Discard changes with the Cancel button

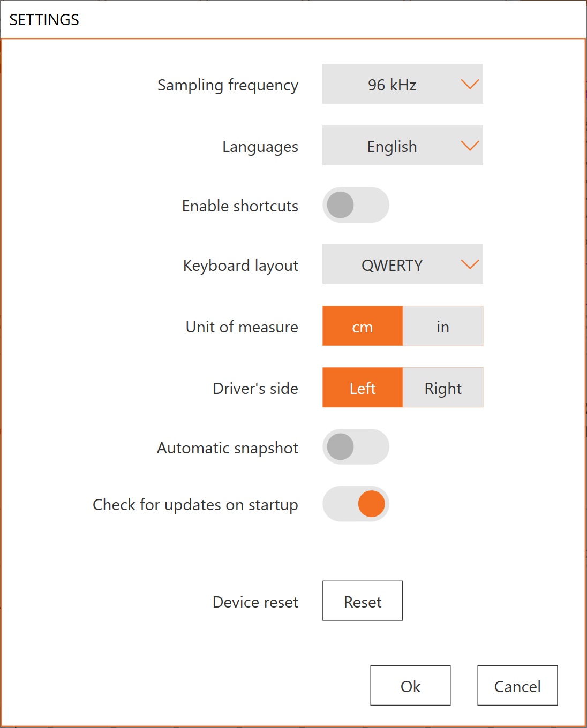click(x=517, y=686)
